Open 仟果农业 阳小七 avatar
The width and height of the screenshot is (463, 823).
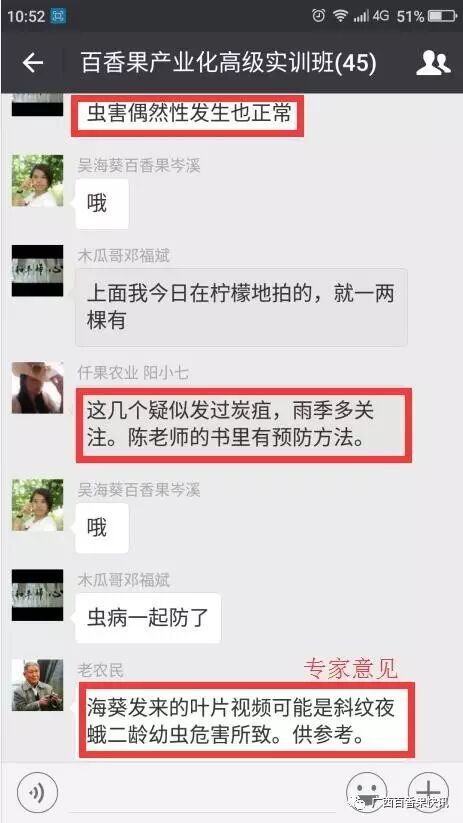(x=37, y=387)
